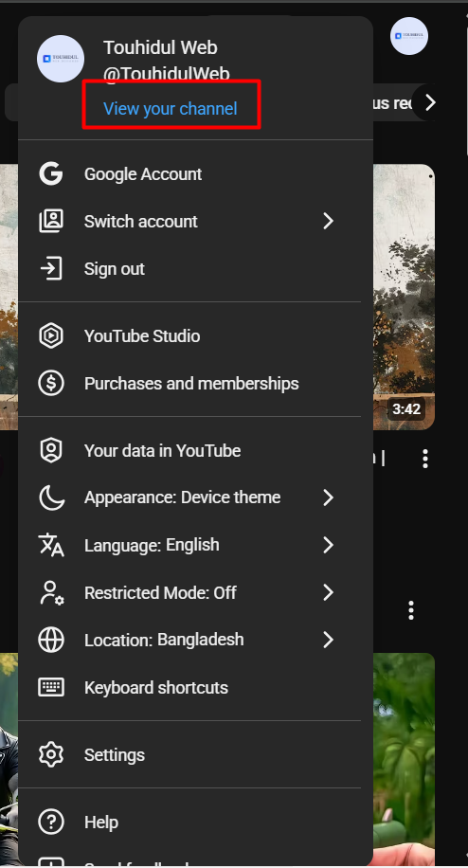Expand Switch account chevron arrow
The width and height of the screenshot is (468, 868).
pos(328,221)
